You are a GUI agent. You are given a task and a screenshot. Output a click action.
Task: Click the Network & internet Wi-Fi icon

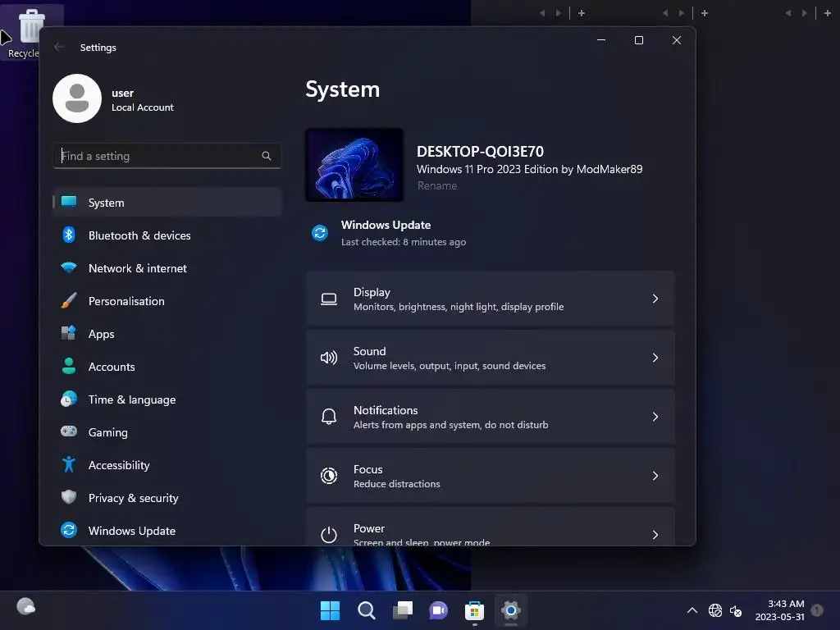tap(69, 267)
